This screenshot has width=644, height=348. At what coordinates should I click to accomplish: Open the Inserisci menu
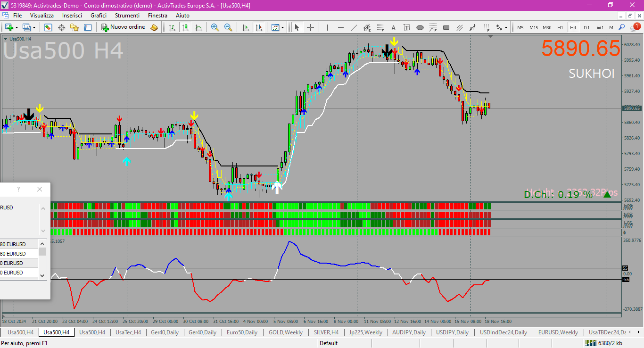[72, 15]
